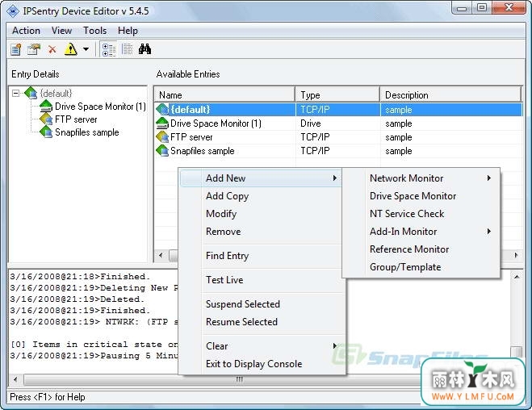Click the log pane horizontal scrollbar thumb
Viewport: 532px width, 410px height.
coord(220,379)
